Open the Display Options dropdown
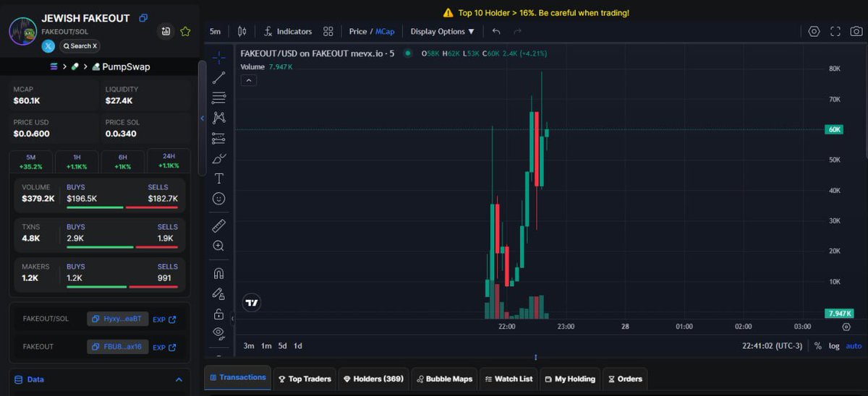868x396 pixels. (442, 32)
